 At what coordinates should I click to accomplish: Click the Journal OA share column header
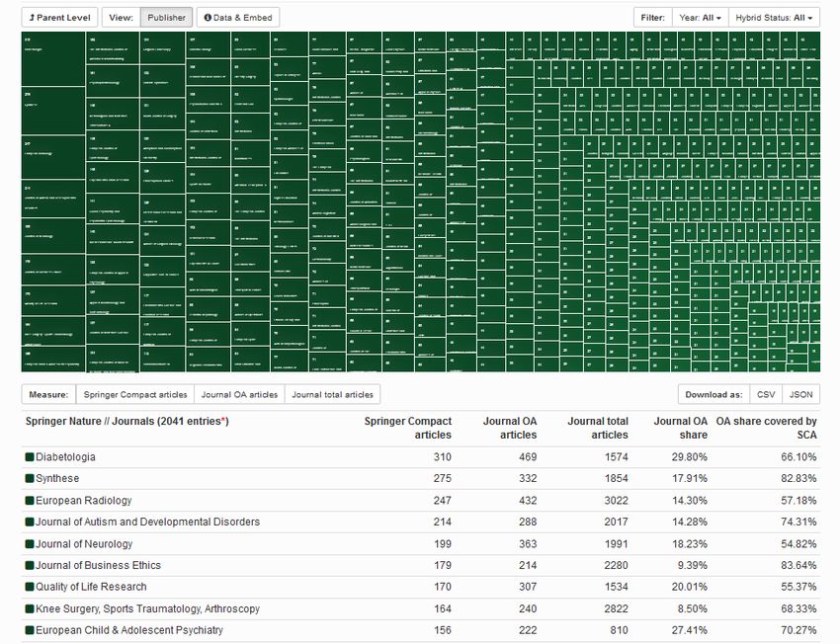point(680,428)
